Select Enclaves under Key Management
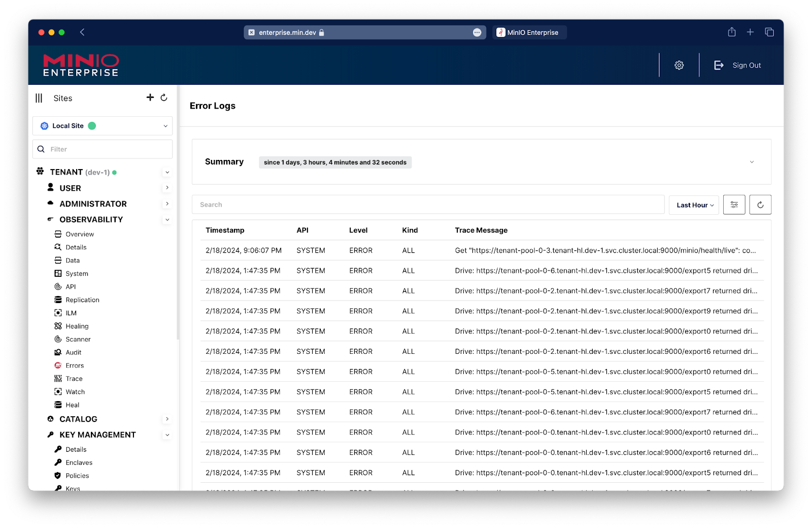 79,463
